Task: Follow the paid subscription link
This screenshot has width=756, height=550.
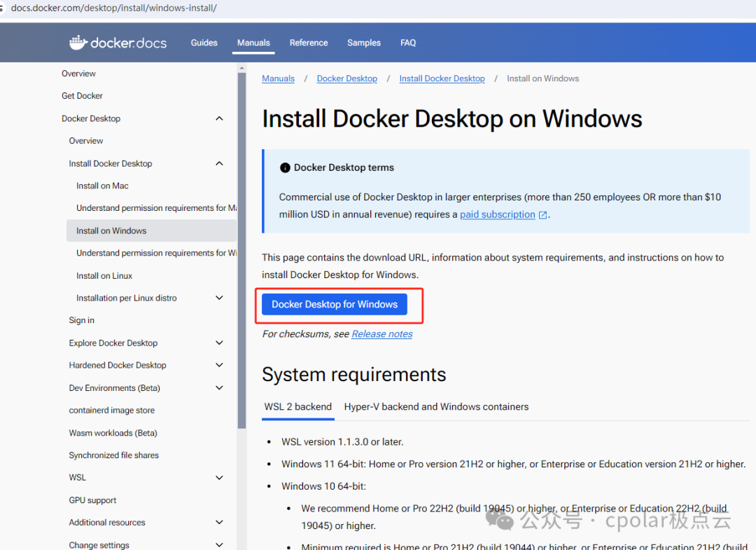Action: [498, 214]
